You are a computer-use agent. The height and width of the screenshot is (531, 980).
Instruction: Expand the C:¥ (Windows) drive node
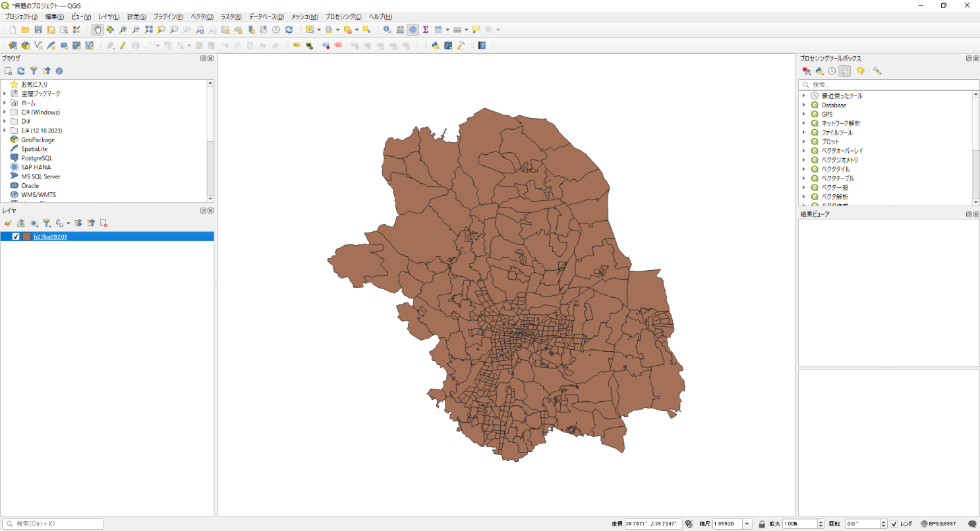coord(5,112)
